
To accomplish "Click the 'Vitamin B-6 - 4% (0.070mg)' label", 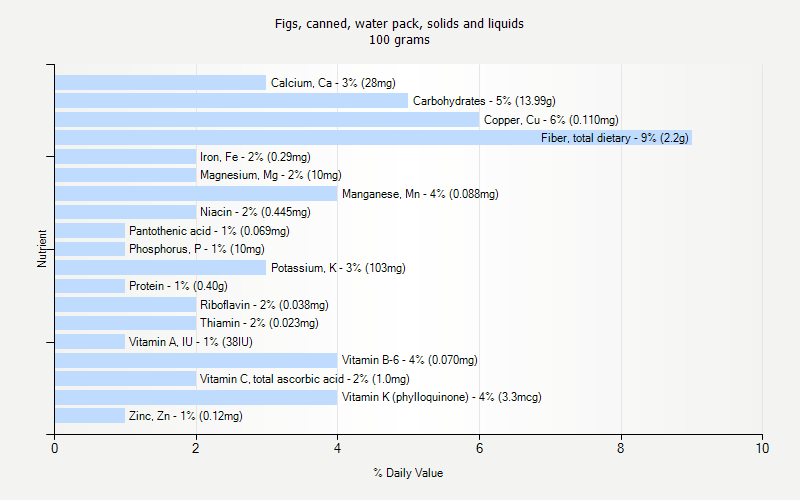I will [410, 360].
